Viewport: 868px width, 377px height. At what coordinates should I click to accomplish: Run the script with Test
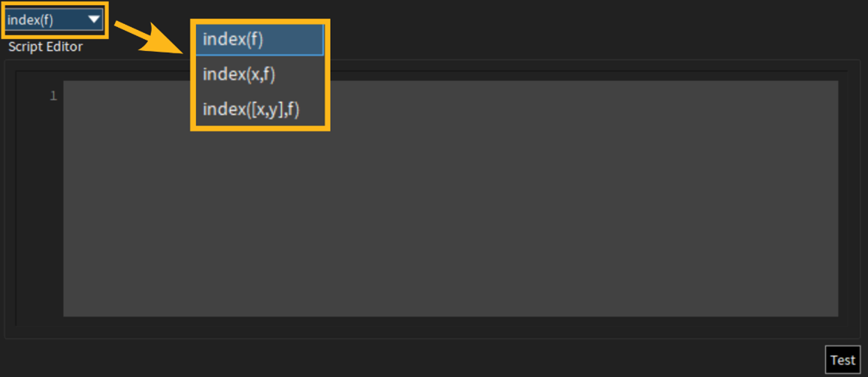point(843,360)
